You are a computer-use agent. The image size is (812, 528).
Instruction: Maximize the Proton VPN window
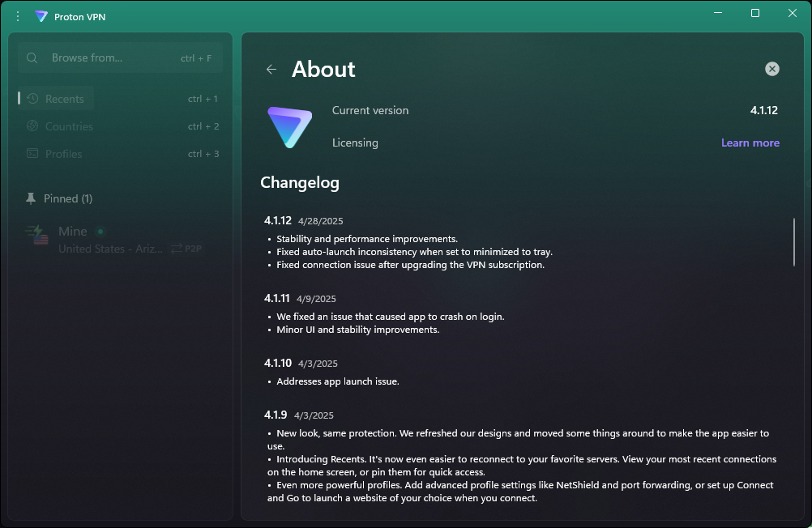(755, 13)
